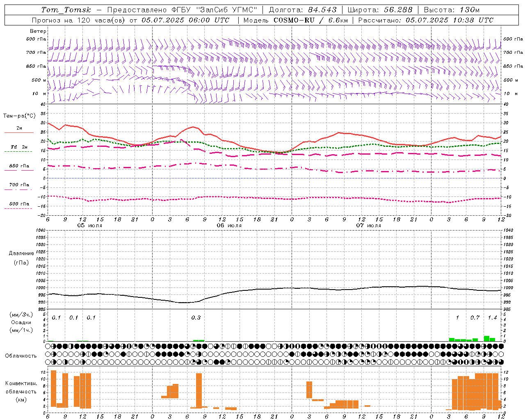525x420 pixels.
Task: Click the 06 июля date label
Action: point(229,226)
